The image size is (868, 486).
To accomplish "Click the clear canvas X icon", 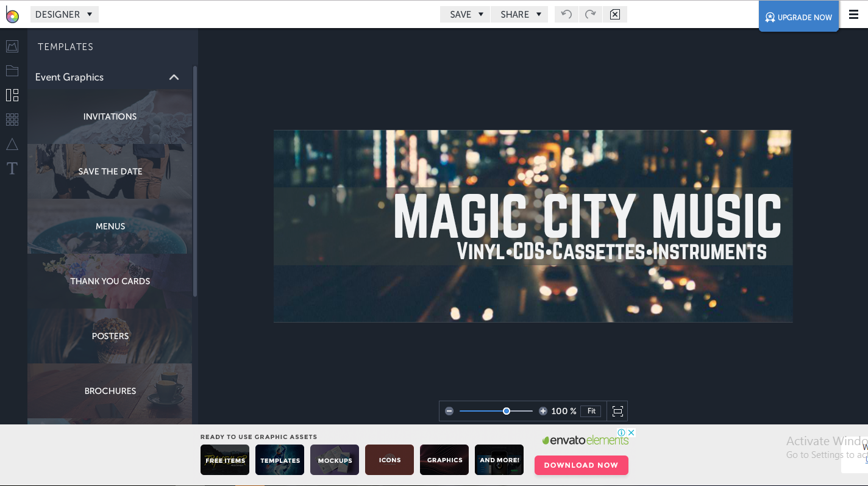I will coord(615,14).
